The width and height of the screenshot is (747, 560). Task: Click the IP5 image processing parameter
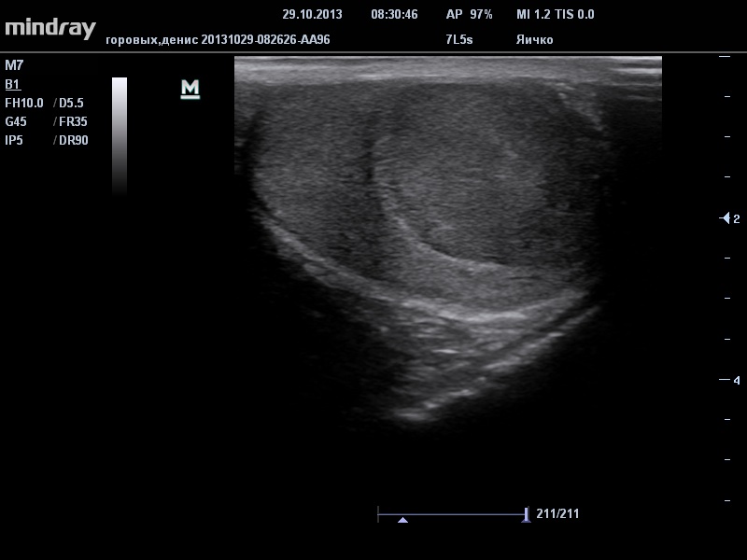[x=14, y=140]
